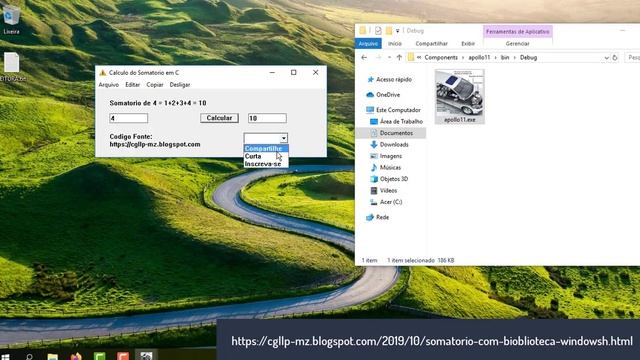The image size is (640, 360).
Task: Open Área de Trabalho in navigation pane
Action: (396, 122)
